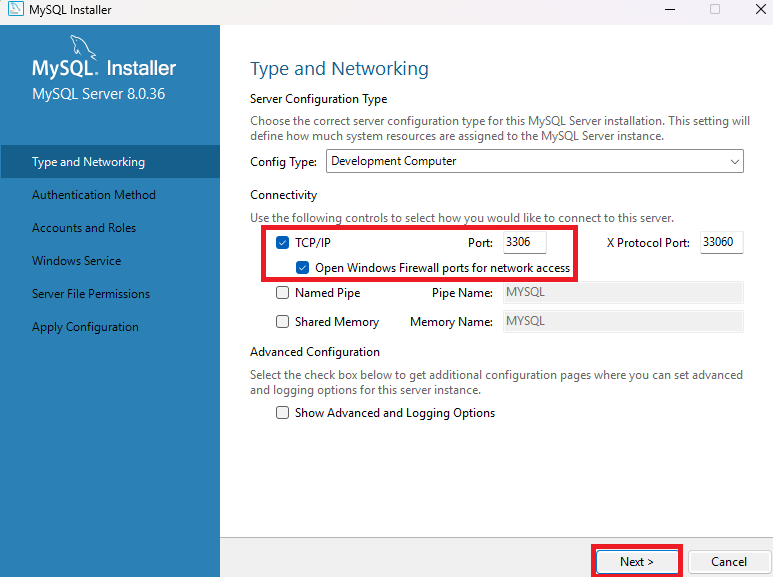Viewport: 773px width, 577px height.
Task: Select Windows Service step
Action: (76, 261)
